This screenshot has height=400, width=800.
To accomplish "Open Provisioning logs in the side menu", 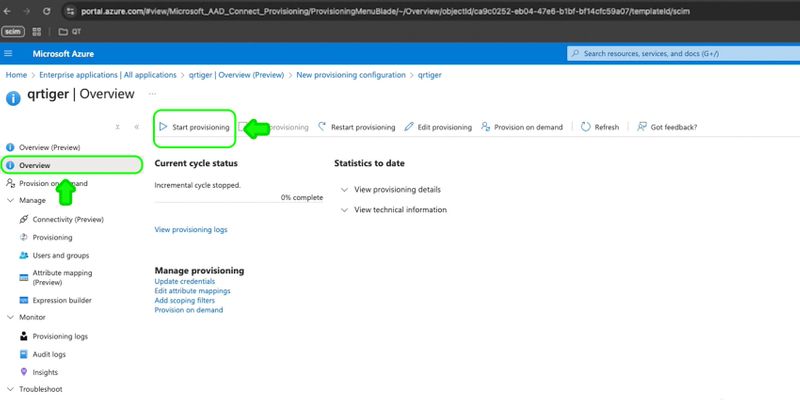I will tap(60, 336).
